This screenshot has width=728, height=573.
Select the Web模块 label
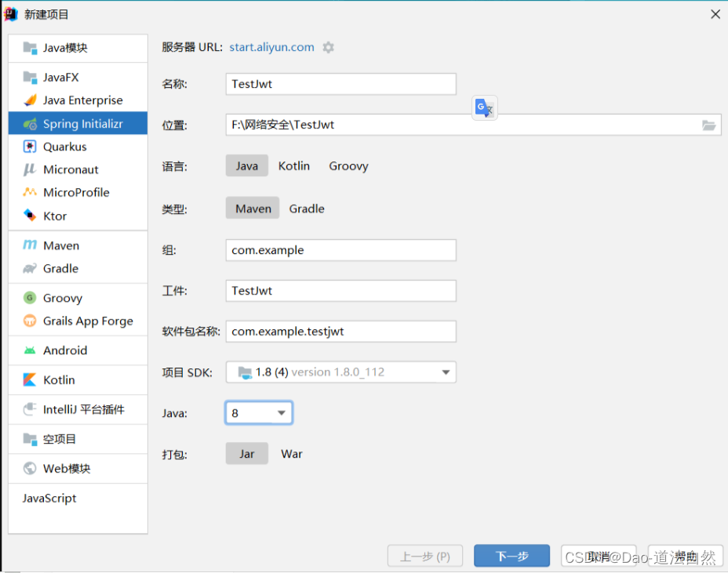click(x=67, y=469)
